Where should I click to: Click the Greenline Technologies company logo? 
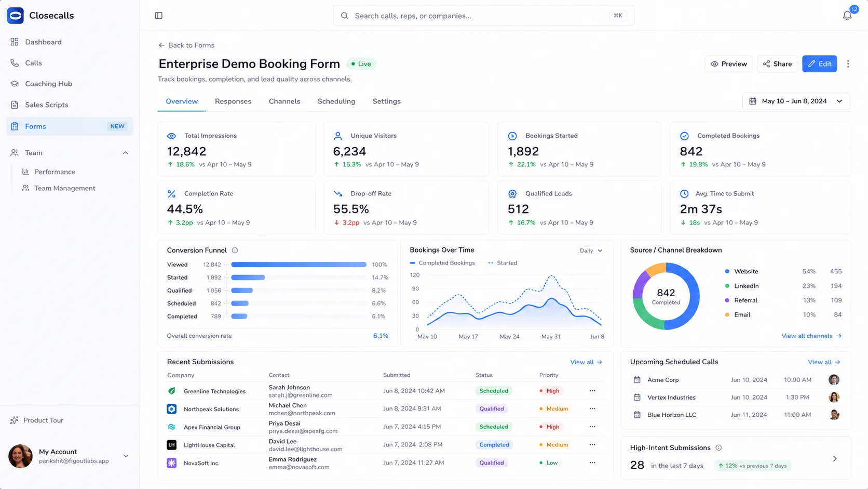pyautogui.click(x=171, y=391)
